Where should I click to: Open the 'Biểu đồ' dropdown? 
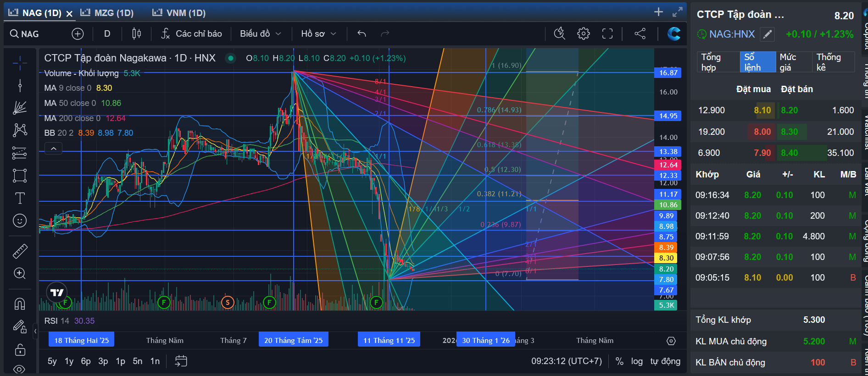point(261,33)
